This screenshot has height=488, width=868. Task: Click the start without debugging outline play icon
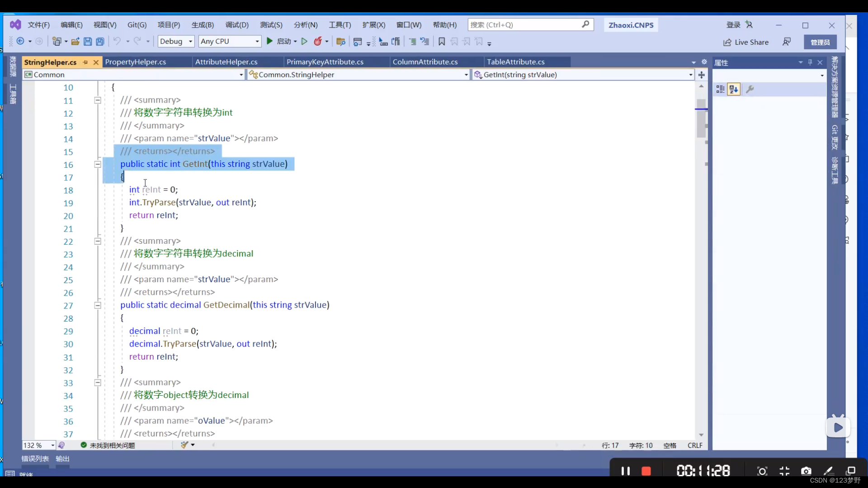point(304,41)
